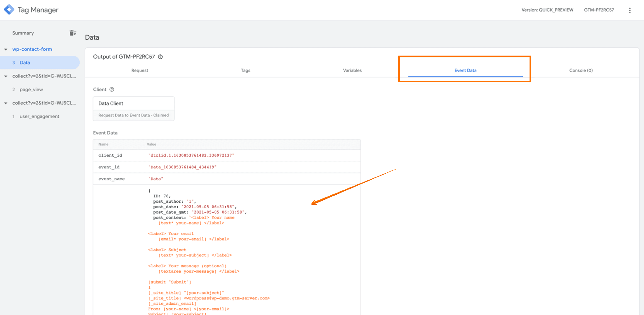Click Version: QUICK_PREVIEW label

pos(547,10)
